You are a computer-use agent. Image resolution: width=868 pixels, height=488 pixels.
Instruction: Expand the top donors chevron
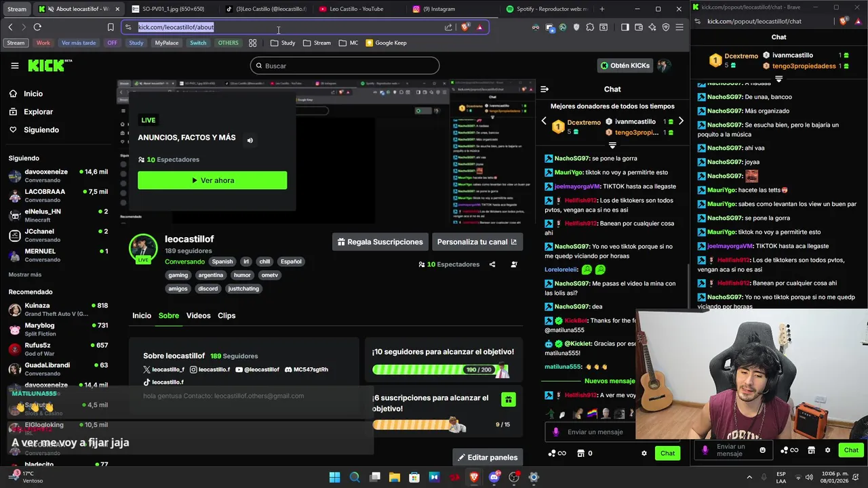[612, 145]
